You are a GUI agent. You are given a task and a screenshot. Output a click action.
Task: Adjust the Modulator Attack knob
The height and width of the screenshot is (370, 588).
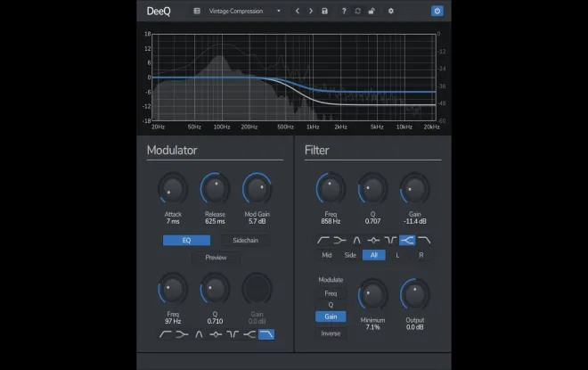click(173, 190)
